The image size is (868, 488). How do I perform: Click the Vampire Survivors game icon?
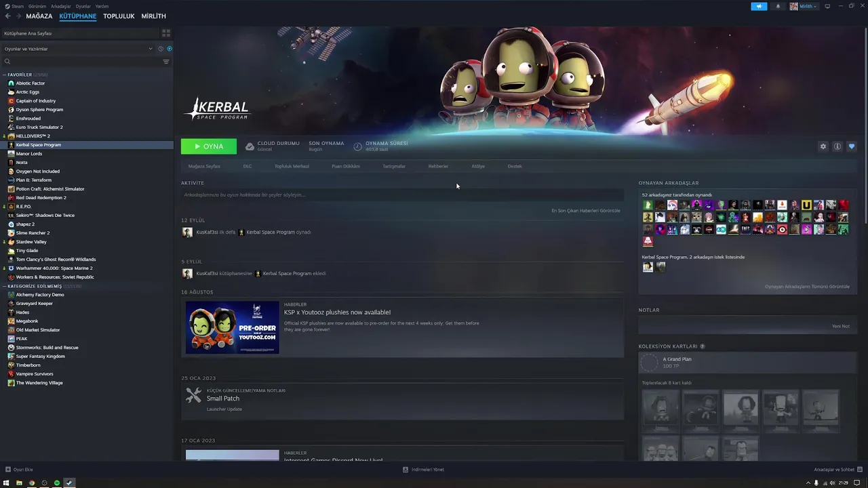11,374
